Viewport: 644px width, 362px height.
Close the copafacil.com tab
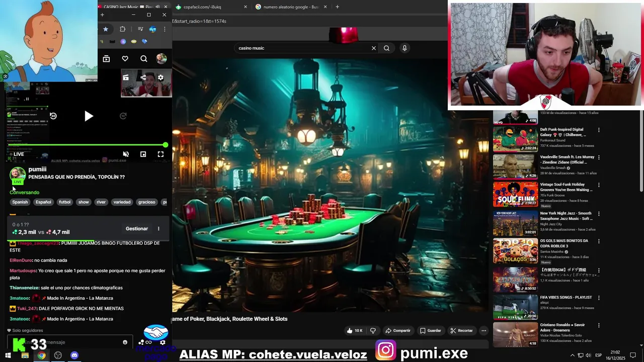click(246, 7)
